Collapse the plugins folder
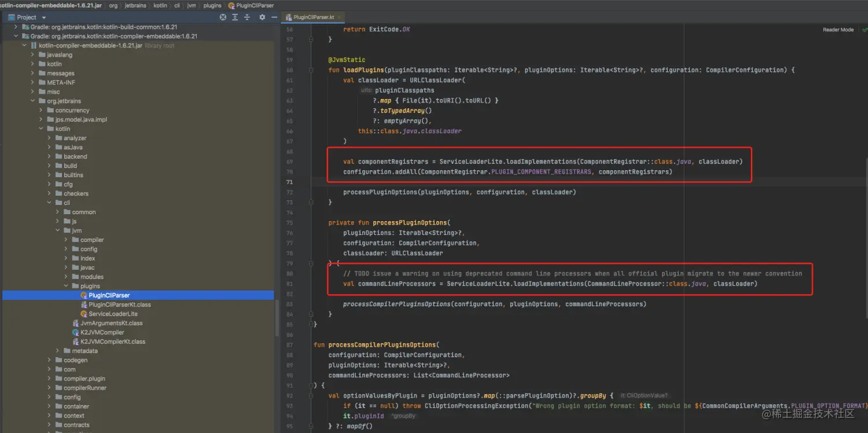868x433 pixels. tap(66, 286)
